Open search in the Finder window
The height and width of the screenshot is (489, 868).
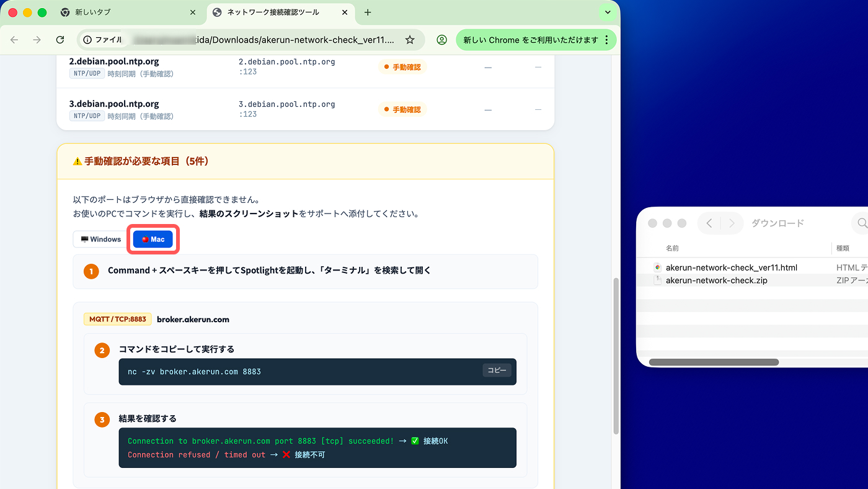[862, 223]
